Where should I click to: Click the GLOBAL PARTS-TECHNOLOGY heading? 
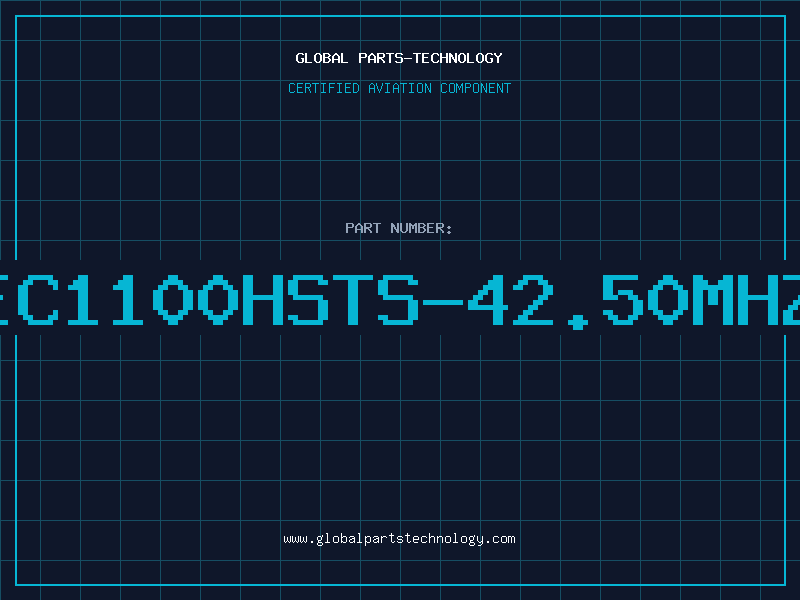click(399, 58)
